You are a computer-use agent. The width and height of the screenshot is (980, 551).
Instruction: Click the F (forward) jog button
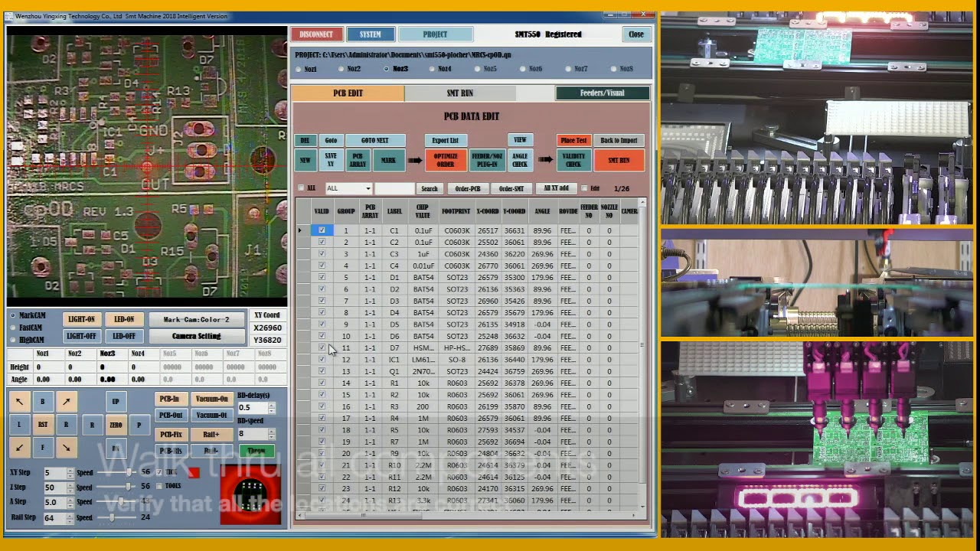[43, 448]
